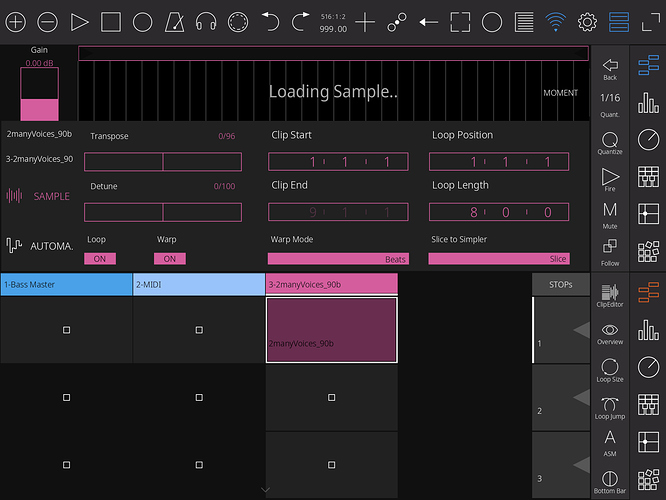The height and width of the screenshot is (500, 666).
Task: Click the undo arrow icon
Action: click(270, 21)
